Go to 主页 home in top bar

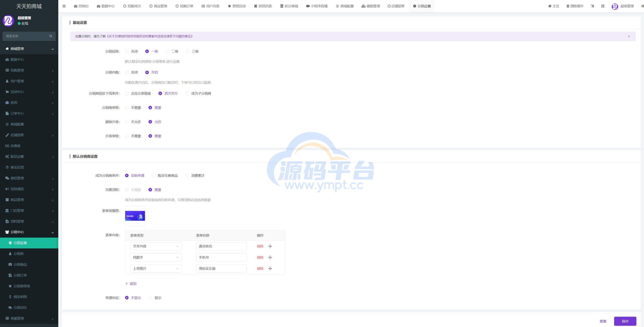click(x=554, y=6)
